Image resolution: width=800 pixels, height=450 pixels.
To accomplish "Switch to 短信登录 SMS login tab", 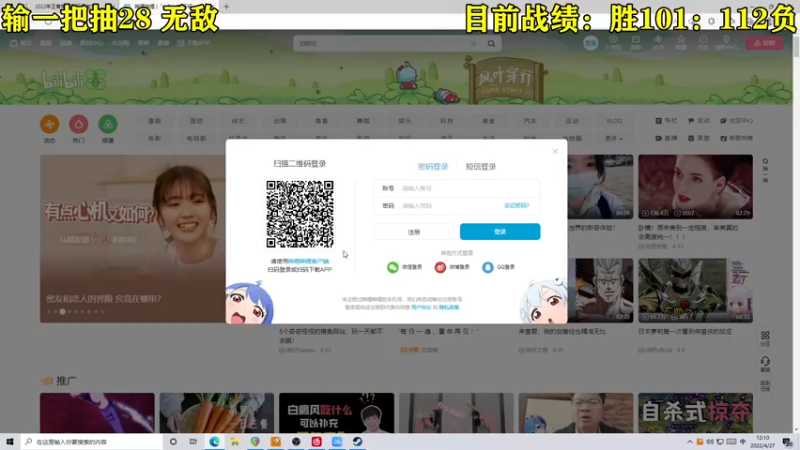I will (481, 166).
